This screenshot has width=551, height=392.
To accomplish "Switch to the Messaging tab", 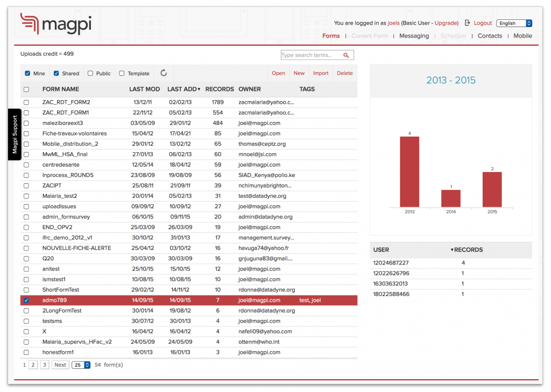I will pyautogui.click(x=414, y=35).
